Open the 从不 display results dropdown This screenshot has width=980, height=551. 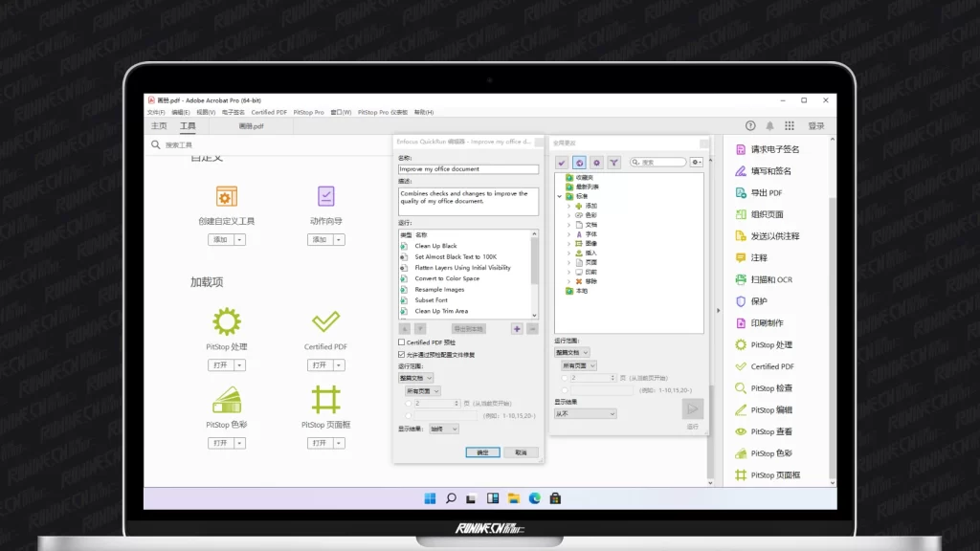point(585,414)
